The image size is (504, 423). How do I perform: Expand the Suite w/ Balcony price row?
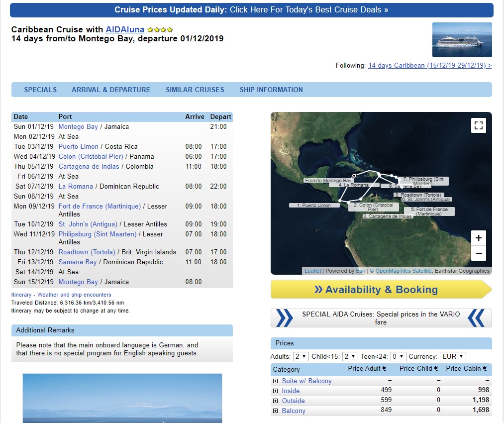[275, 381]
